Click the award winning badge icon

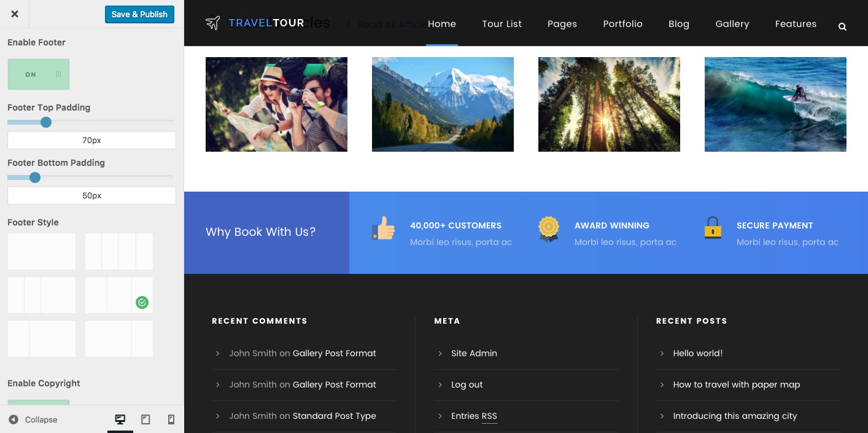pos(548,228)
